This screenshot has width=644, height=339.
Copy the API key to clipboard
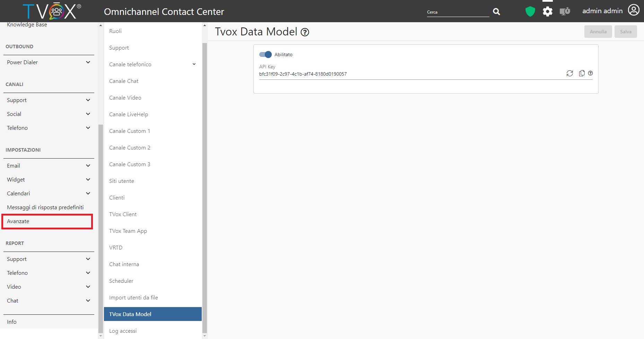582,73
